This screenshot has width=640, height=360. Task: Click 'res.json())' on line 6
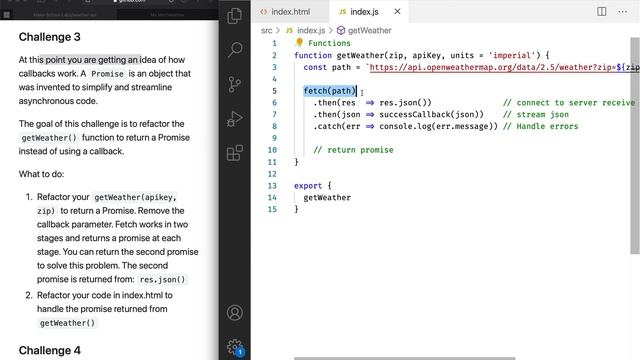(405, 102)
